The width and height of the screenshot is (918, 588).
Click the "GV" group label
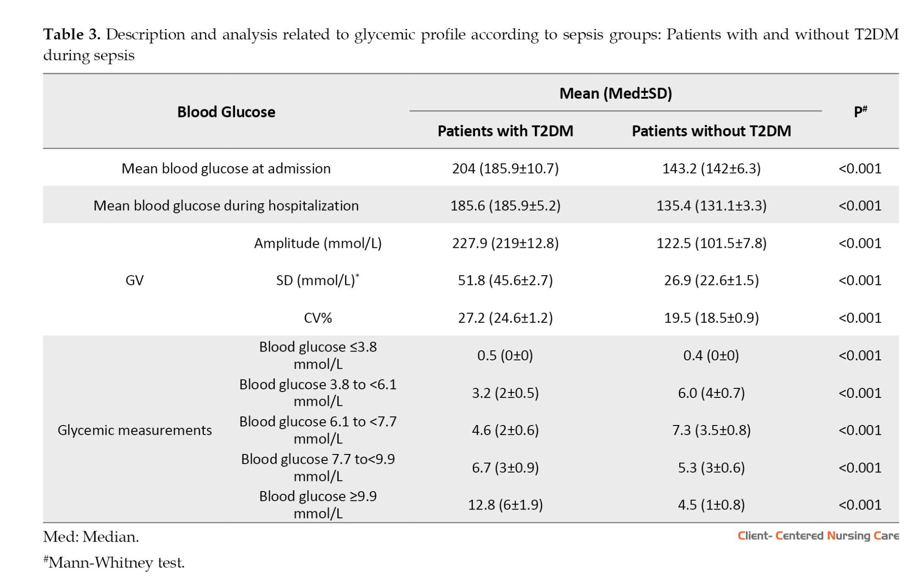134,280
